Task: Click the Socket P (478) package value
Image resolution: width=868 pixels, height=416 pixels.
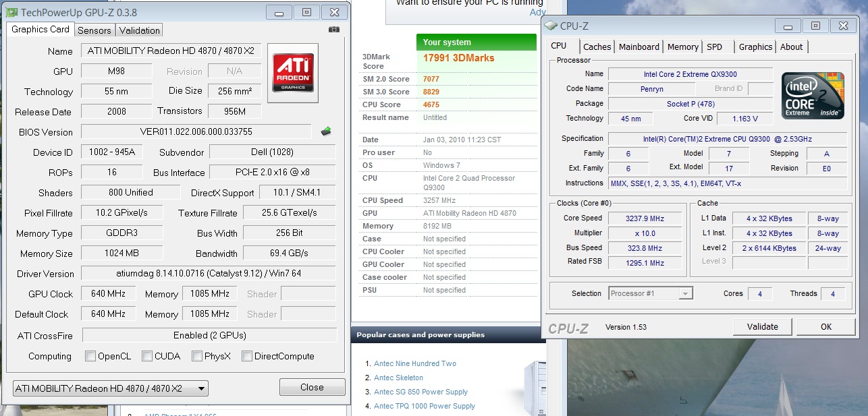Action: pos(690,104)
